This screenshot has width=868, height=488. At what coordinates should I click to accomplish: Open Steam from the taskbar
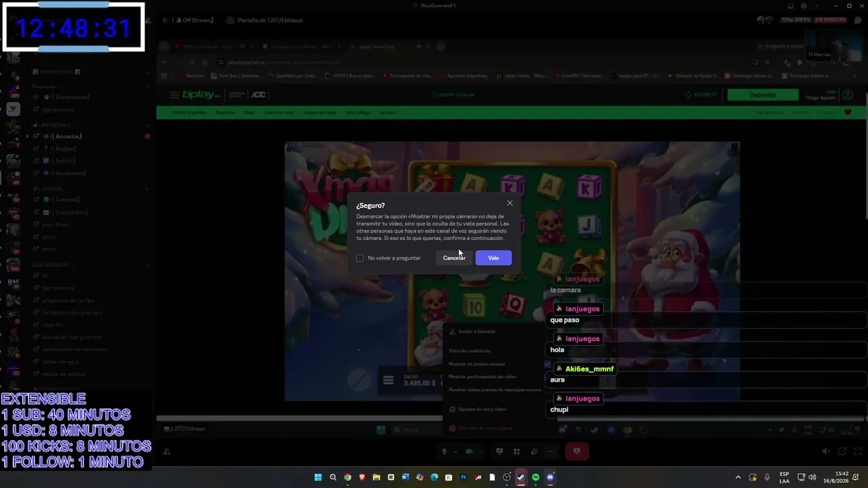(x=521, y=477)
